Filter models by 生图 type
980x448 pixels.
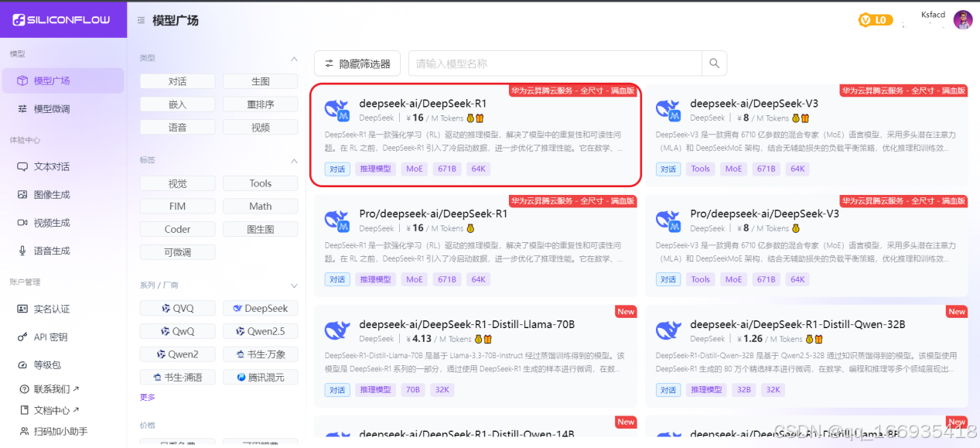[x=261, y=81]
